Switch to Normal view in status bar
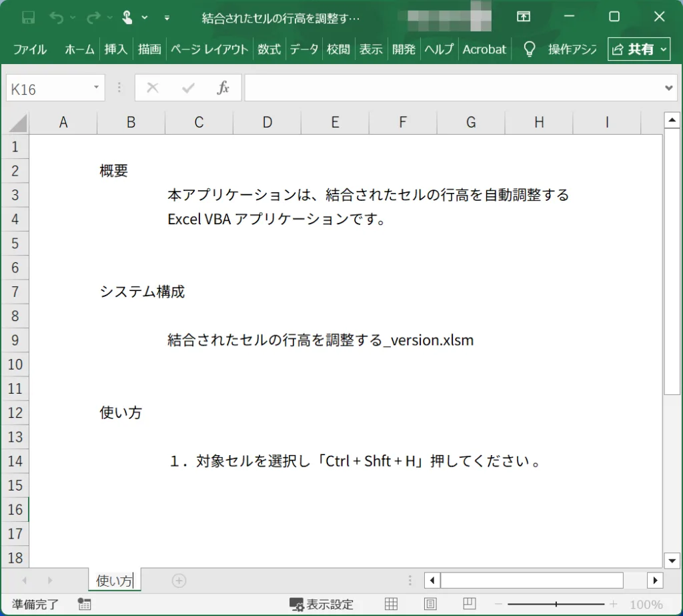This screenshot has width=683, height=616. click(x=392, y=604)
